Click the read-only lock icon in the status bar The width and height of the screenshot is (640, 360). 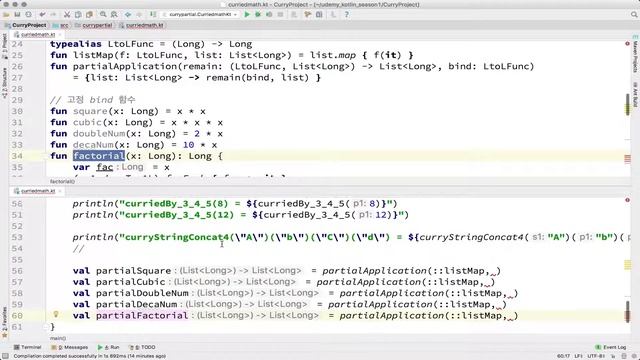coord(613,356)
